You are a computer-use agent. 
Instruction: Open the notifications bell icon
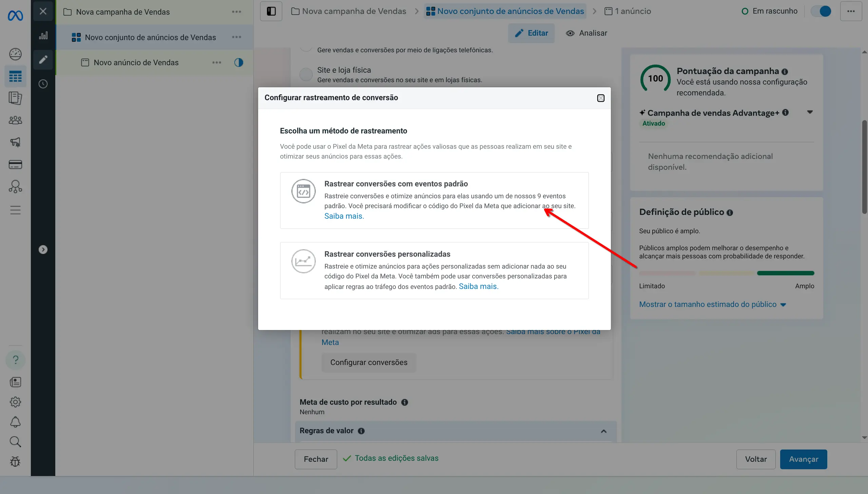click(x=15, y=422)
